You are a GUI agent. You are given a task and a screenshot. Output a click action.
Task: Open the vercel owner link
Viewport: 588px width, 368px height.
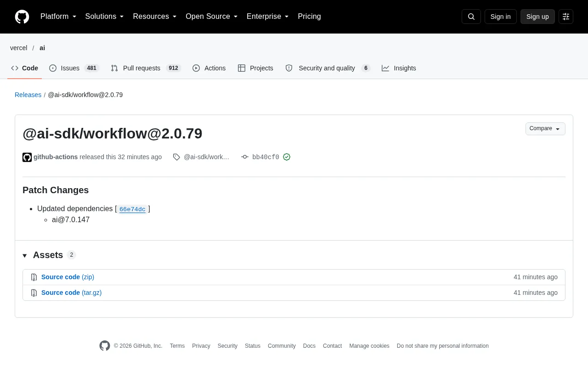[x=19, y=48]
